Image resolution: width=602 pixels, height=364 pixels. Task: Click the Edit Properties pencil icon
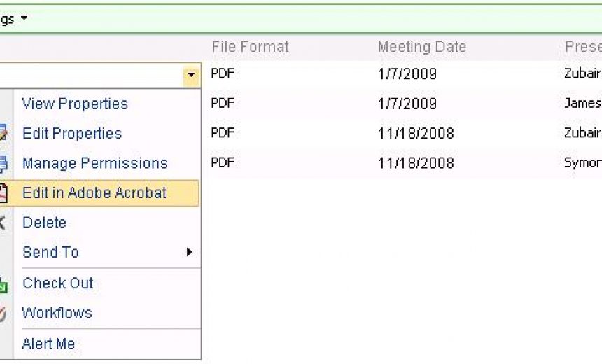click(3, 133)
